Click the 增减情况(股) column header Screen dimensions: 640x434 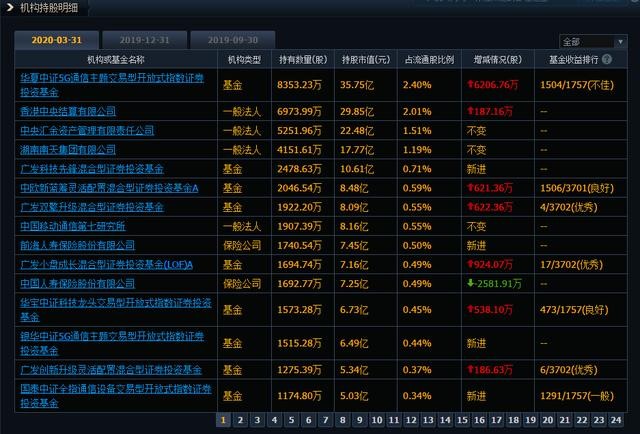click(498, 60)
